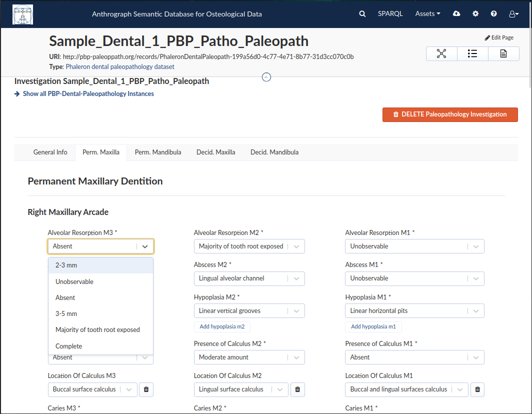Switch to graph view icon
The image size is (532, 414).
(441, 53)
